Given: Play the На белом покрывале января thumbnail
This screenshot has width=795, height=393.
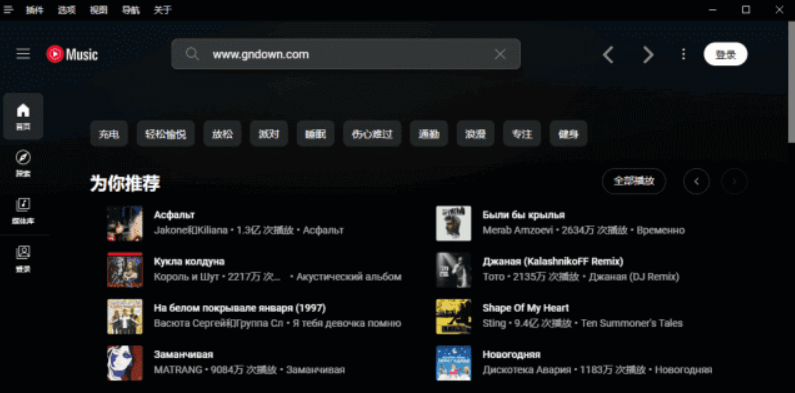Looking at the screenshot, I should [125, 316].
